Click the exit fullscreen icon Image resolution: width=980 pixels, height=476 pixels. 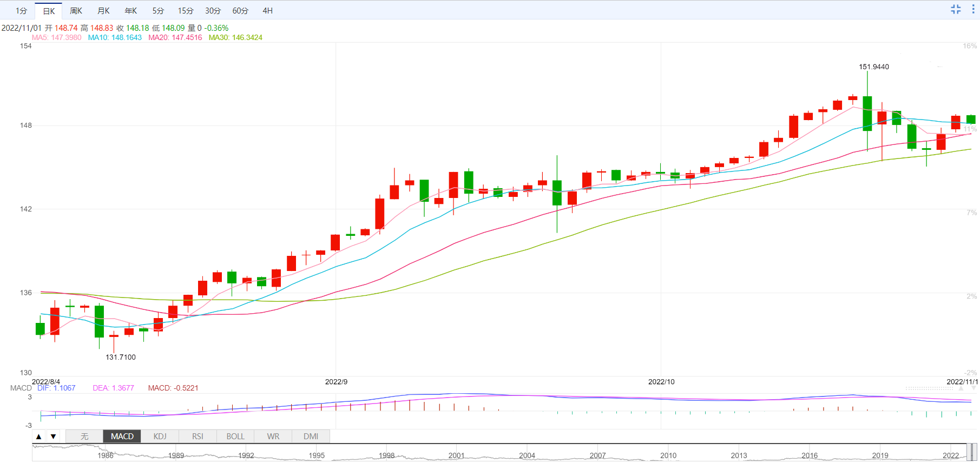coord(956,9)
